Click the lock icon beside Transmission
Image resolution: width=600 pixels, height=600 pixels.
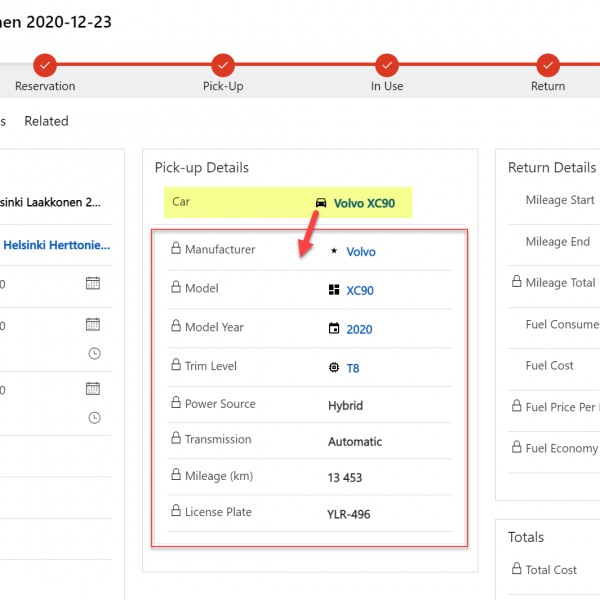176,438
